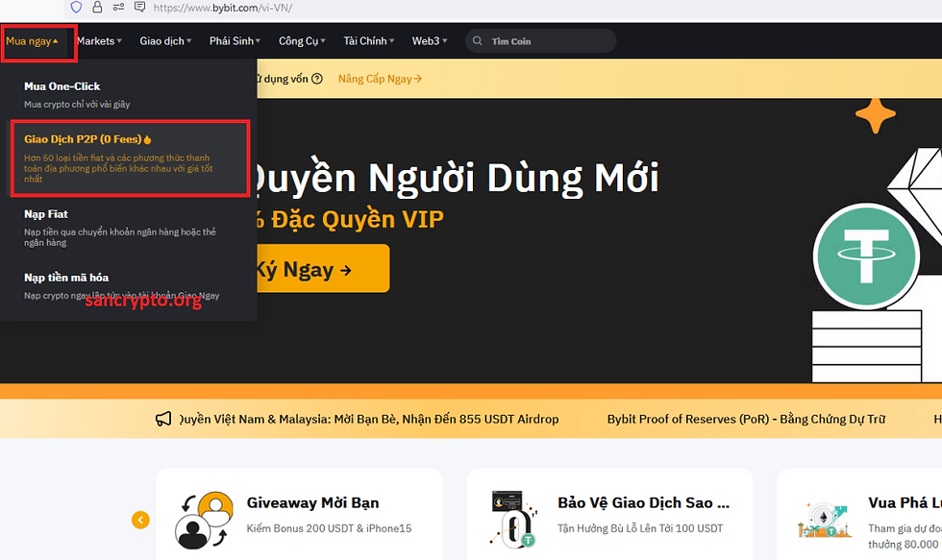Choose Giao Dịch P2P (0 Fees) option
942x560 pixels.
pyautogui.click(x=130, y=158)
